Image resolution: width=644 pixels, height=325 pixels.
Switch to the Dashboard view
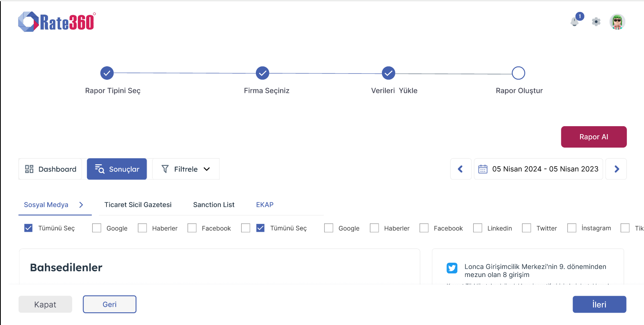pos(50,169)
